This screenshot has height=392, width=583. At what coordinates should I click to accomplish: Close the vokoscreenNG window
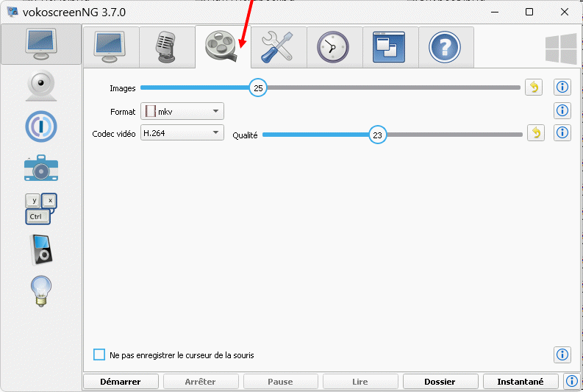pos(565,12)
